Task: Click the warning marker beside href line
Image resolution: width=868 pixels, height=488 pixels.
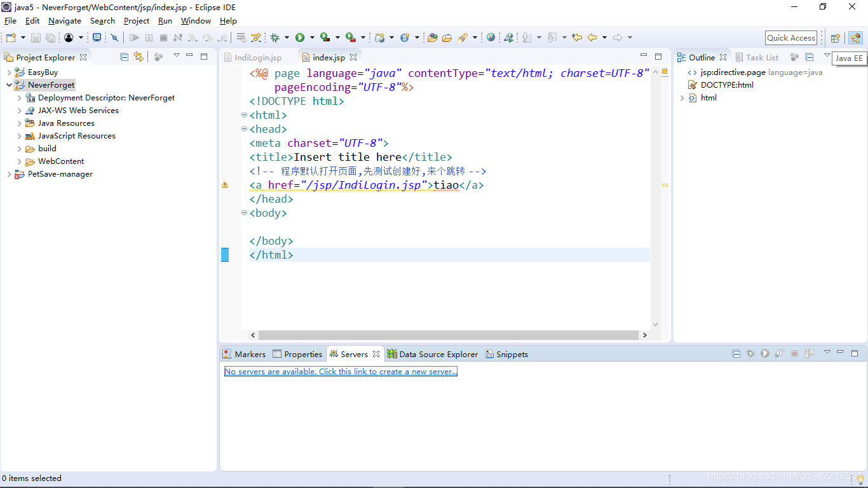Action: click(224, 185)
